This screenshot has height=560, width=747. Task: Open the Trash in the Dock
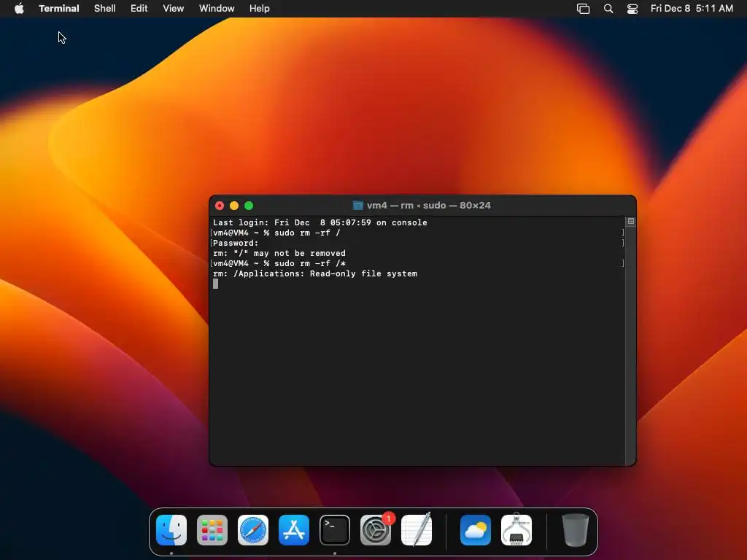[x=575, y=530]
